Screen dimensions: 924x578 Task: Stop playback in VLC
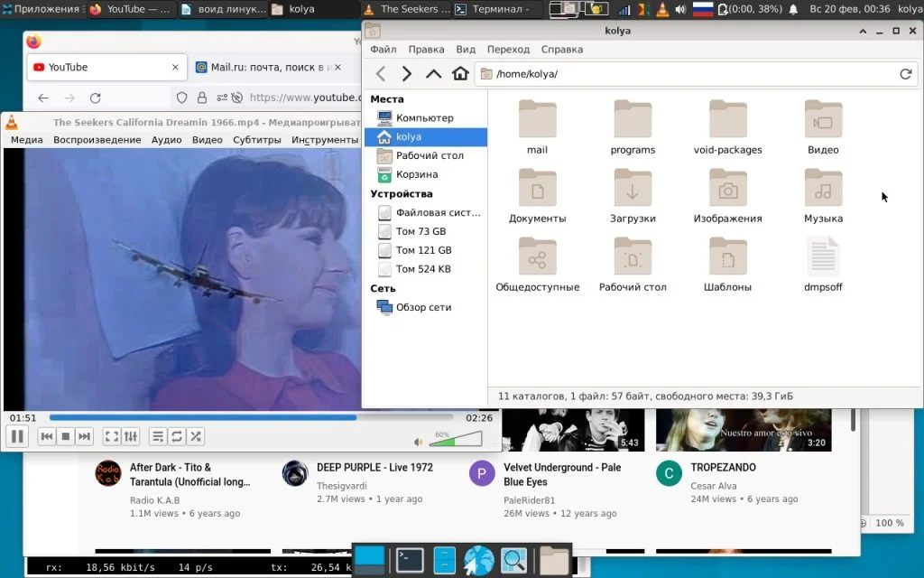(64, 436)
